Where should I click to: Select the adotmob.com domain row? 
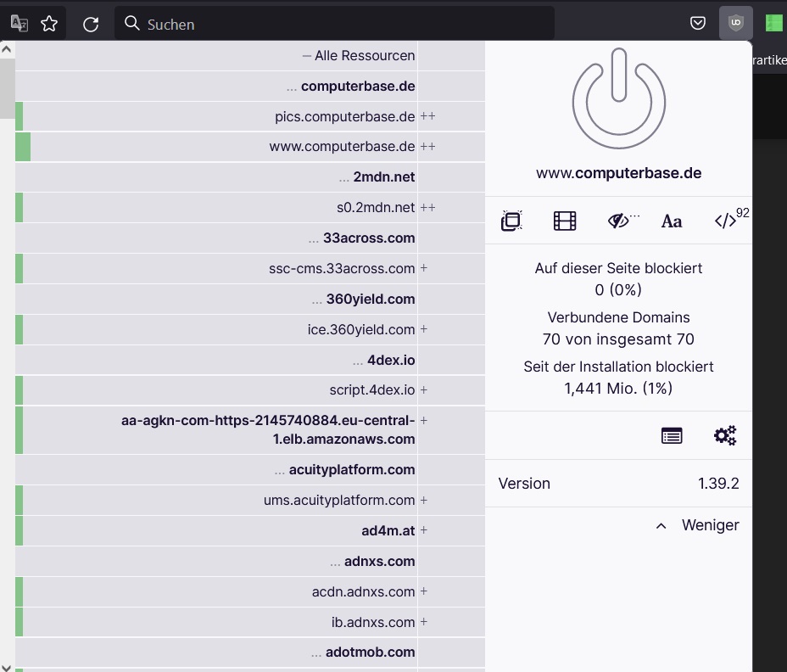(x=250, y=652)
